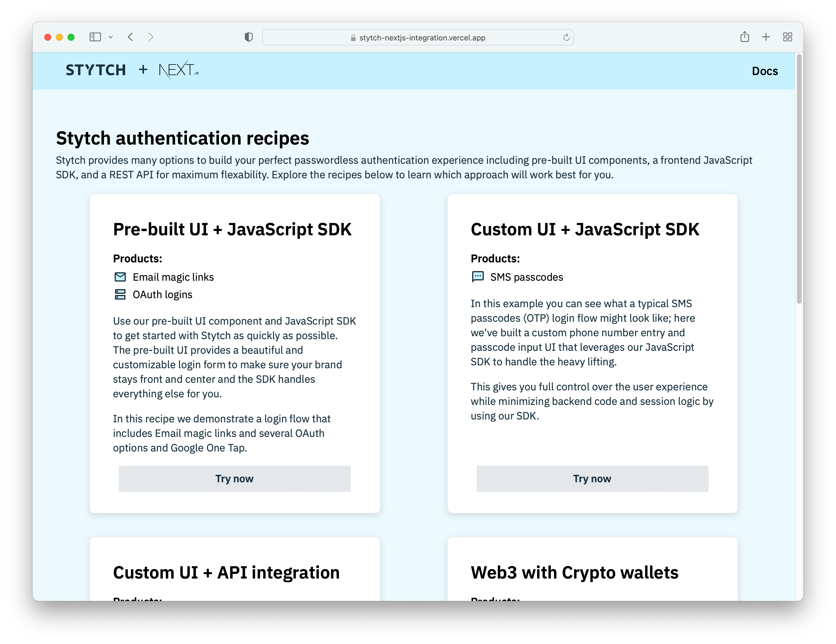Screen dimensions: 836x644
Task: Click the 'Pre-built UI + JavaScript SDK' heading
Action: point(232,230)
